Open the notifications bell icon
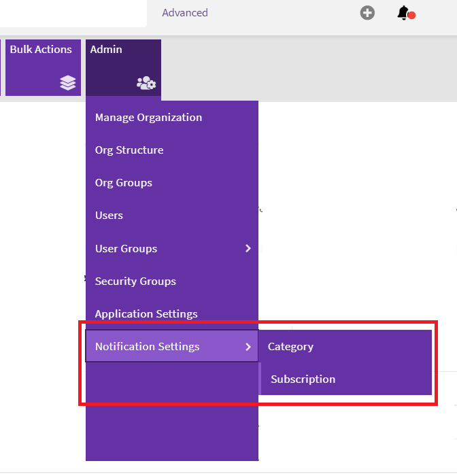 point(404,13)
